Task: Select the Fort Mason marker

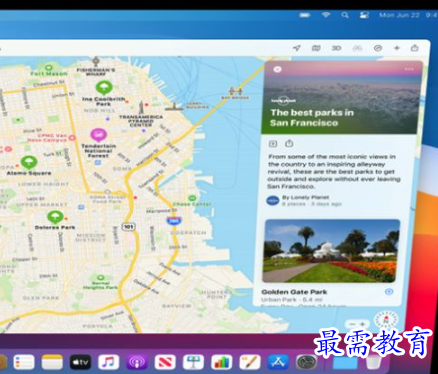Action: pos(49,67)
